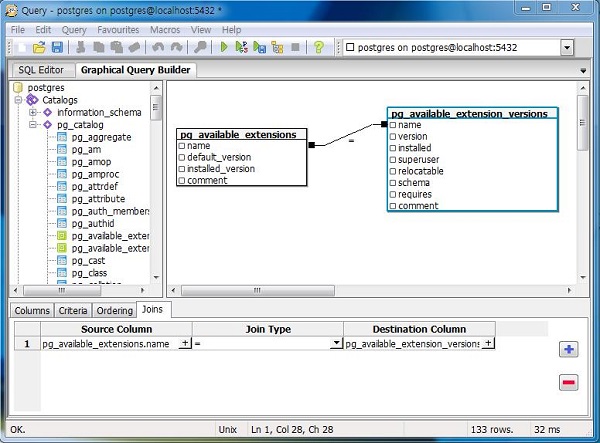This screenshot has height=443, width=600.
Task: Open the connection dropdown arrow
Action: (x=567, y=48)
